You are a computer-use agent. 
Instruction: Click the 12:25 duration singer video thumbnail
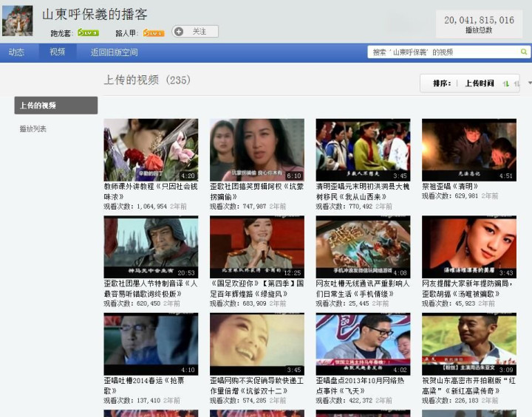coord(256,247)
